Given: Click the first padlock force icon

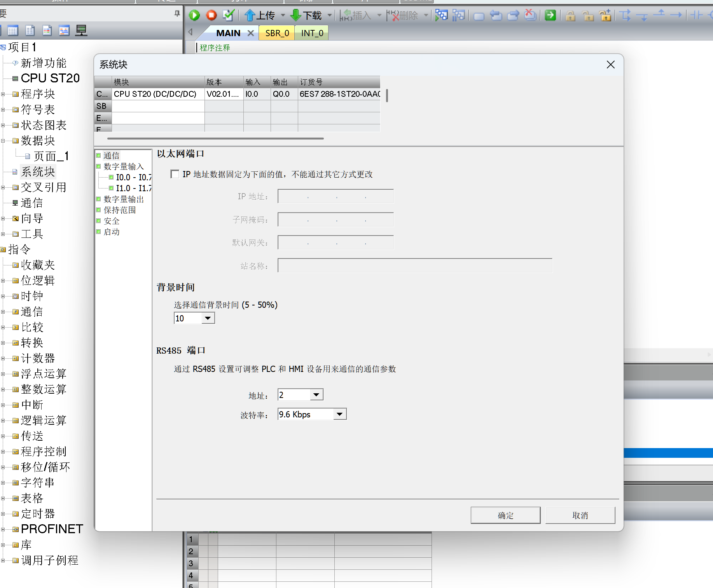Looking at the screenshot, I should click(570, 16).
